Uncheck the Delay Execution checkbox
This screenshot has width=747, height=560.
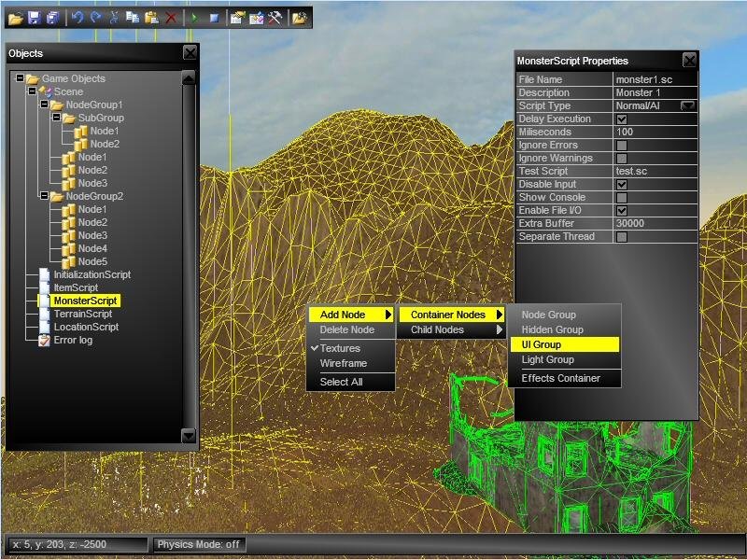pyautogui.click(x=622, y=119)
